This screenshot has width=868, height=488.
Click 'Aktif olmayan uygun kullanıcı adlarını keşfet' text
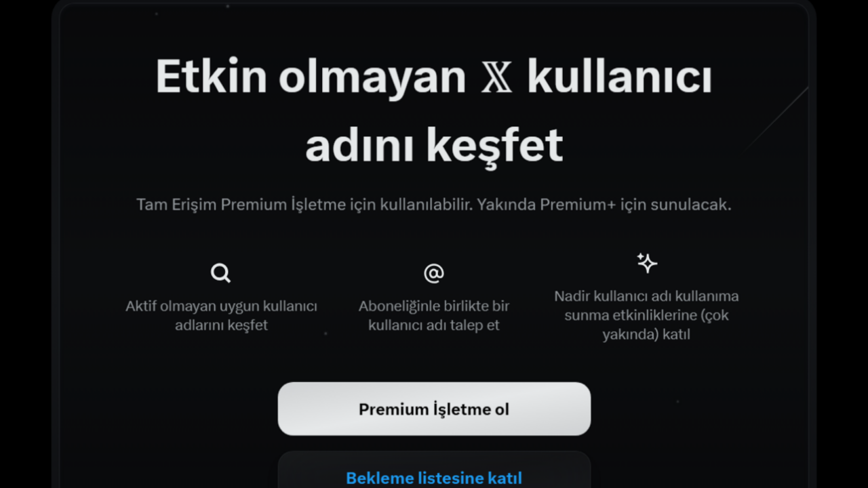222,315
